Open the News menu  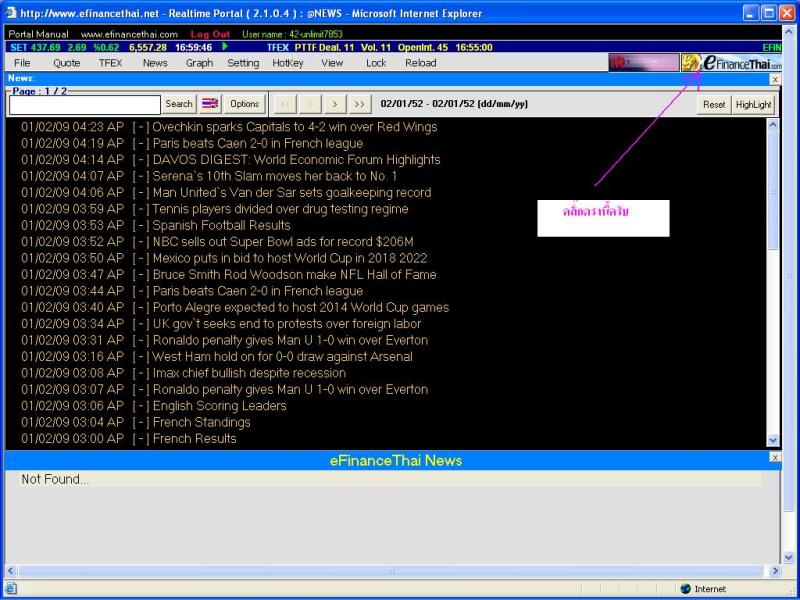(155, 63)
